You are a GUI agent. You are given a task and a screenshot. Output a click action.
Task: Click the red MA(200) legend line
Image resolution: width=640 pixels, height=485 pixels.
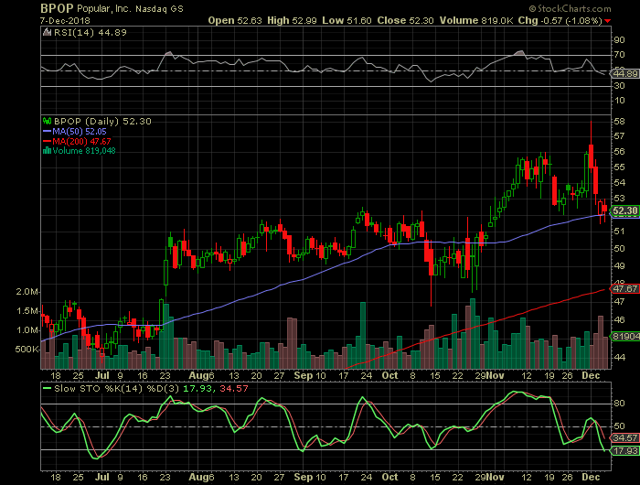[47, 141]
